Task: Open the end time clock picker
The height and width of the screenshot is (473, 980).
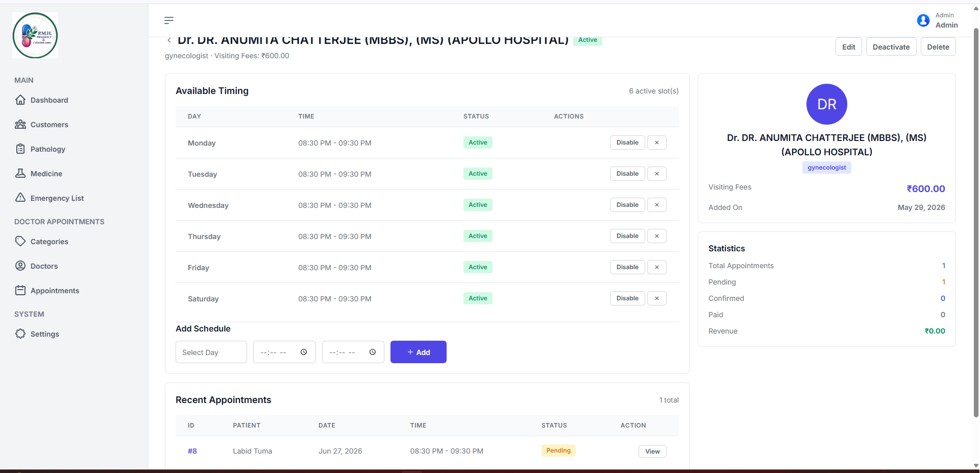Action: click(373, 352)
